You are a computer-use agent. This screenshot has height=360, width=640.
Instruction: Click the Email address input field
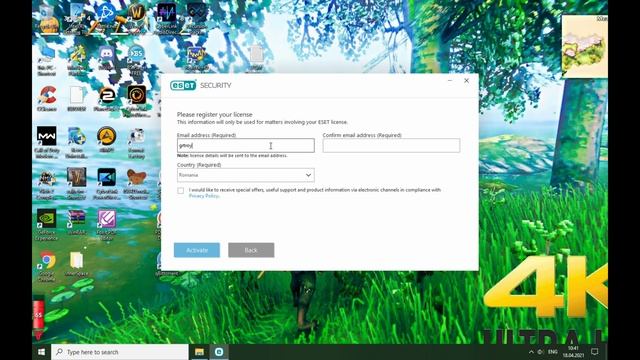246,145
